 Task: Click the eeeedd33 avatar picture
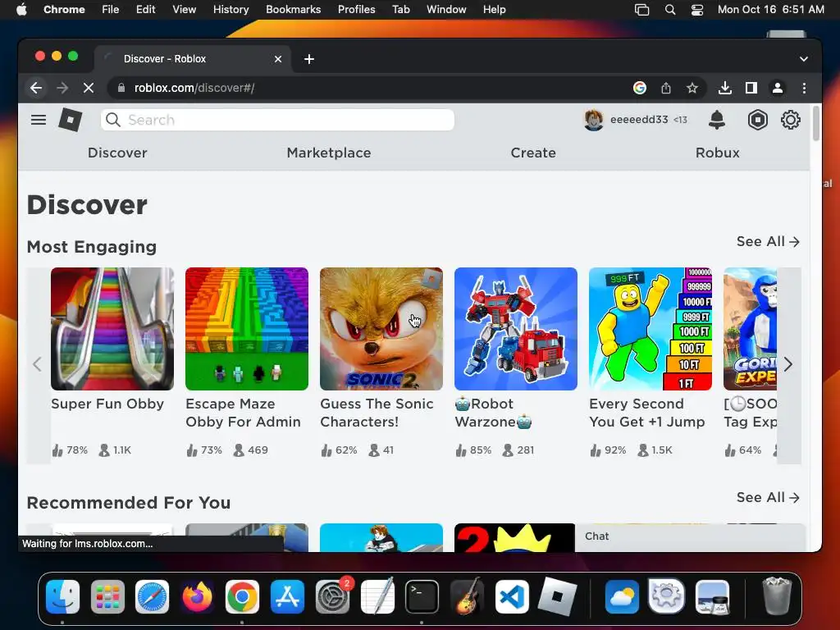[x=594, y=120]
